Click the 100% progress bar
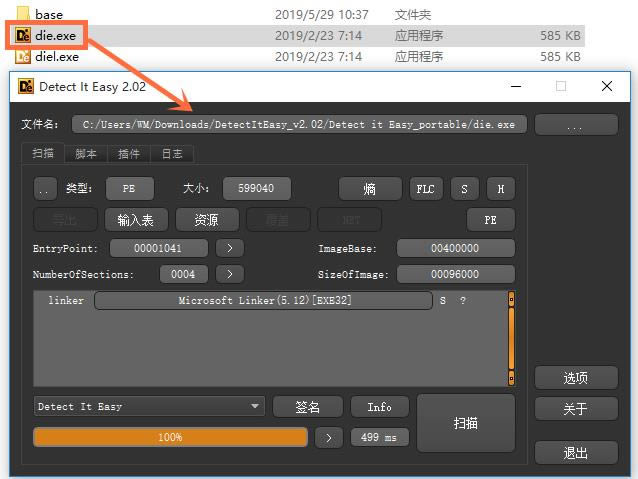 [x=170, y=437]
